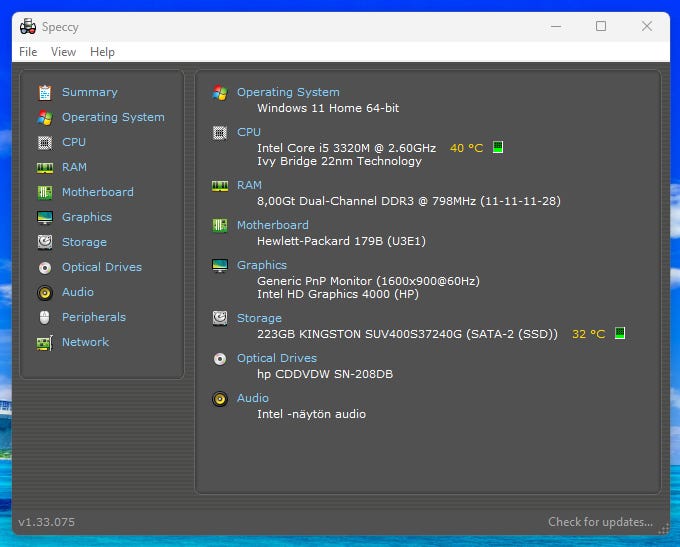This screenshot has height=547, width=680.
Task: Open the Help menu
Action: pos(102,52)
